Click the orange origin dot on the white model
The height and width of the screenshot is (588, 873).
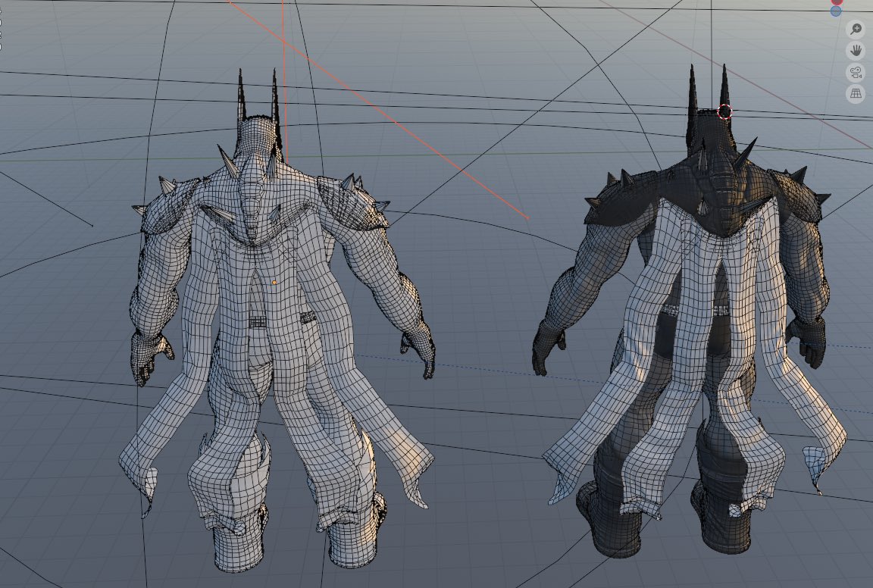coord(274,283)
